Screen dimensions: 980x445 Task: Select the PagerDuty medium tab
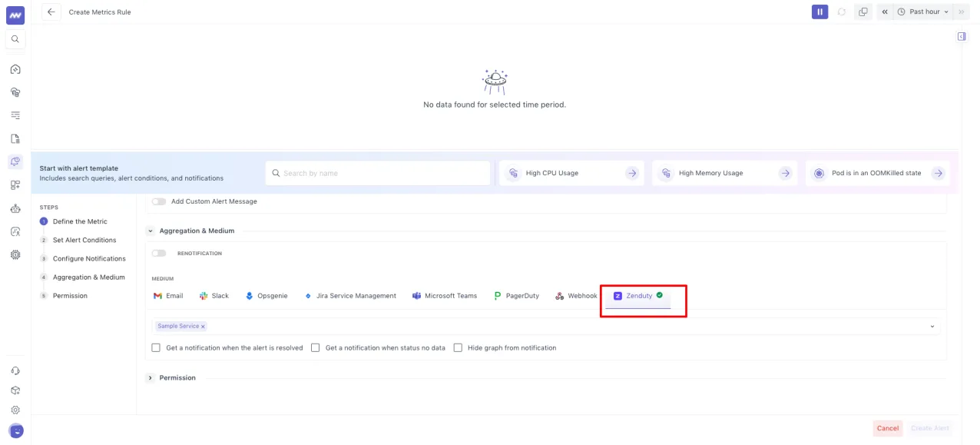pyautogui.click(x=516, y=296)
